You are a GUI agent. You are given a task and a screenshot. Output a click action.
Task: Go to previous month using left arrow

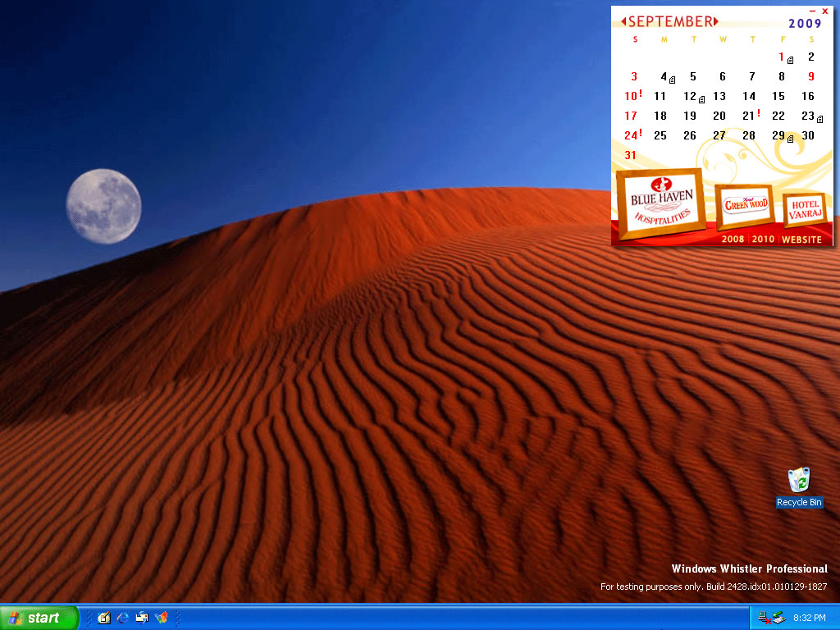point(623,21)
